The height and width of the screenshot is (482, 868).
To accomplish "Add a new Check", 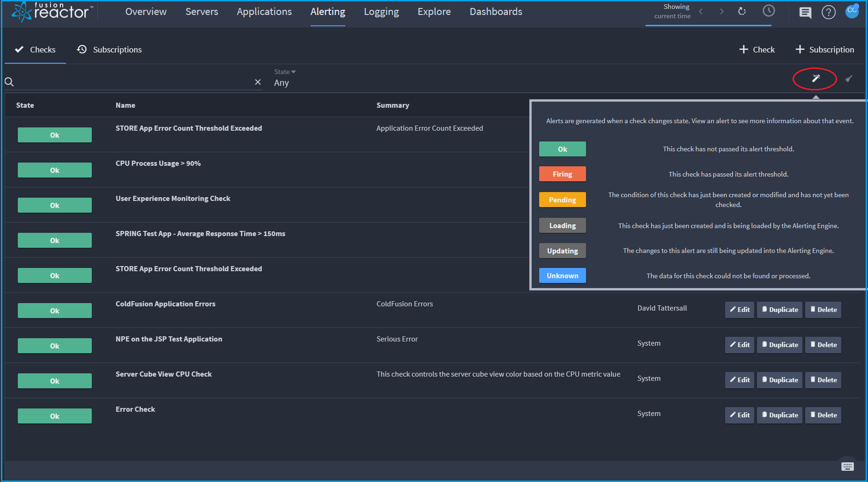I will (757, 50).
